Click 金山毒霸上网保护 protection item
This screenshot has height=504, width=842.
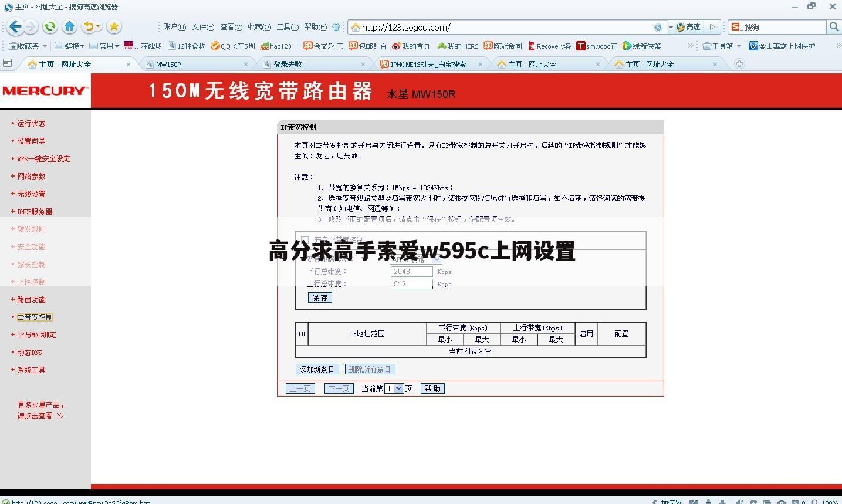782,46
